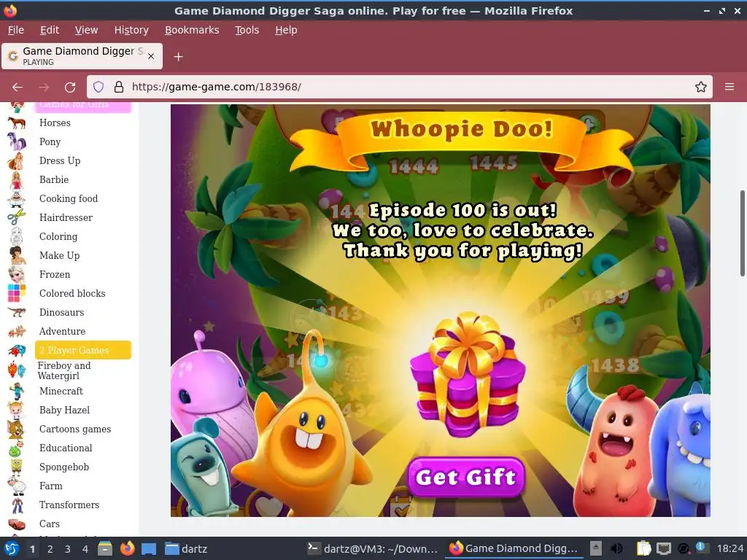Open the Bookmarks menu
747x560 pixels.
coord(192,30)
